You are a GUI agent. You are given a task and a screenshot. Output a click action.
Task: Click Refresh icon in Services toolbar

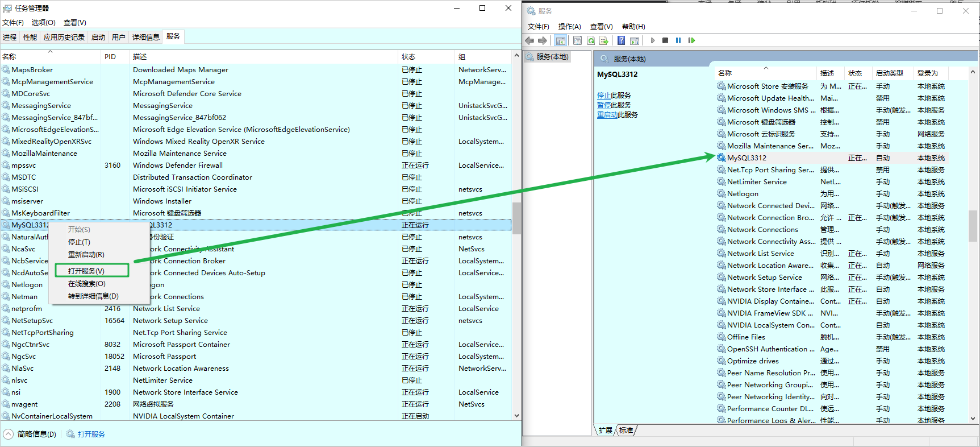point(591,40)
